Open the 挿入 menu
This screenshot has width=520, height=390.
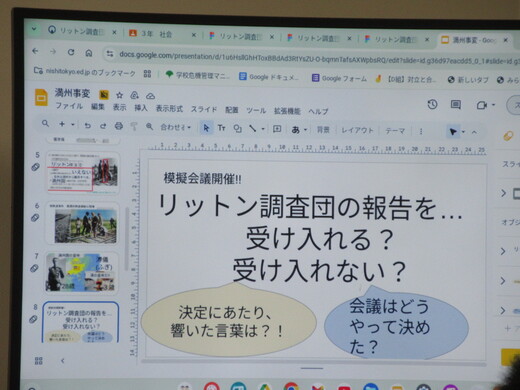(x=141, y=108)
